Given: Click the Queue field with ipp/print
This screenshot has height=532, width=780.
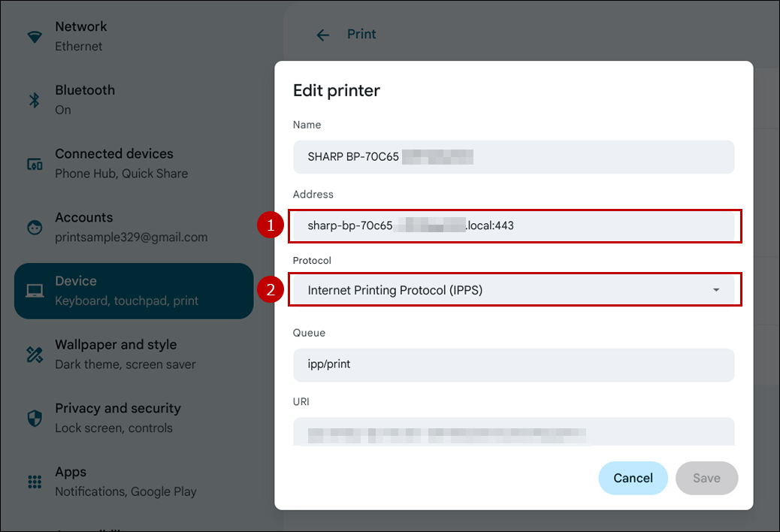Looking at the screenshot, I should pyautogui.click(x=513, y=365).
